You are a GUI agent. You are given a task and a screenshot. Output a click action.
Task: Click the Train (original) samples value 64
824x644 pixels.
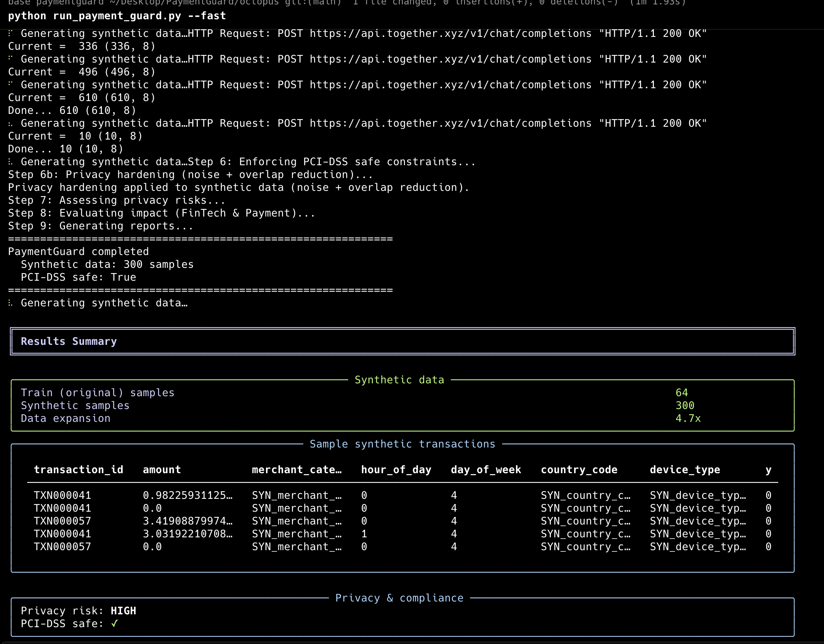(x=682, y=393)
